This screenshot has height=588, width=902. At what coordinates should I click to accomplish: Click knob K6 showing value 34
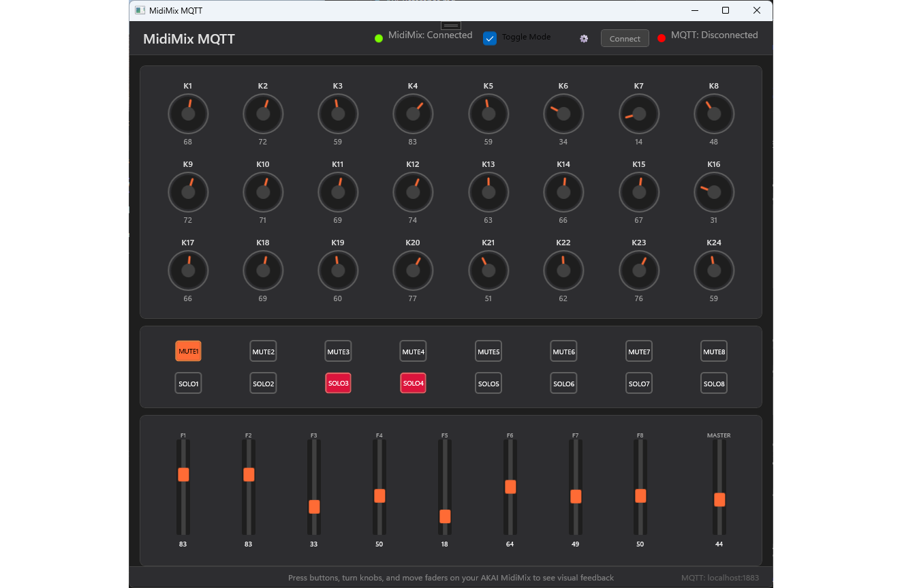pos(563,114)
